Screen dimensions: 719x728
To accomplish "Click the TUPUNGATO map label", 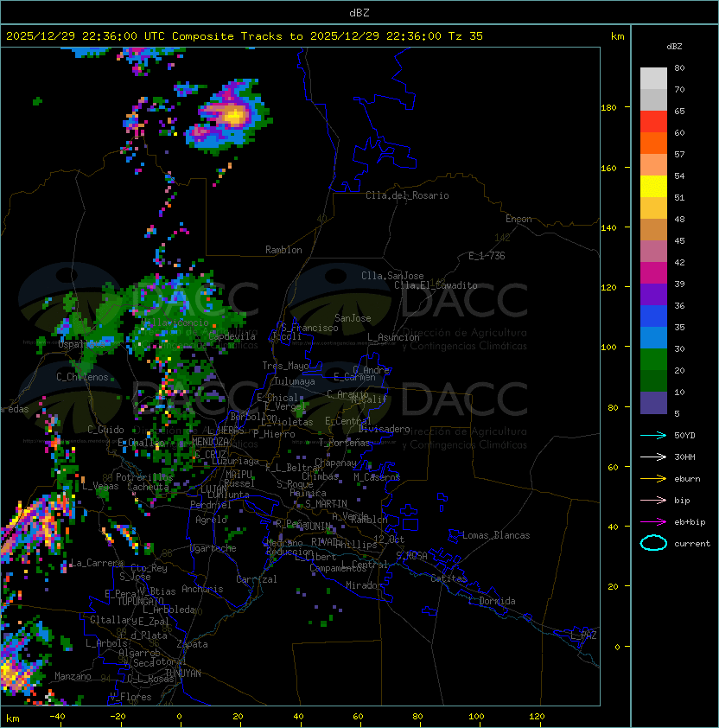I will [140, 602].
